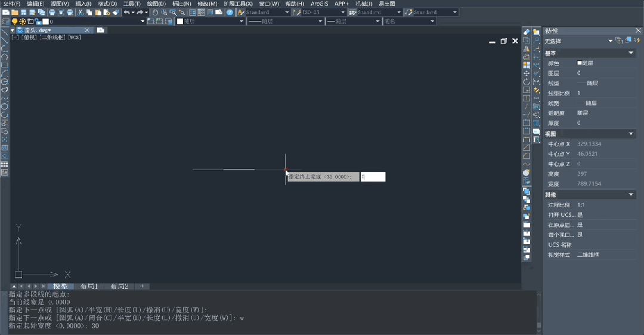
Task: Select the Hatch pattern tool
Action: tap(4, 147)
